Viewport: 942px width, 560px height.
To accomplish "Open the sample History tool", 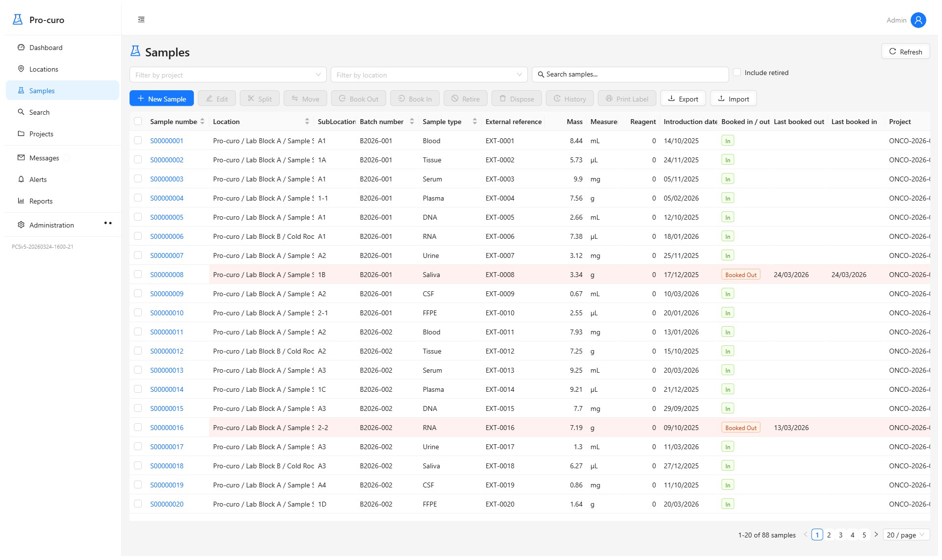I will tap(570, 98).
